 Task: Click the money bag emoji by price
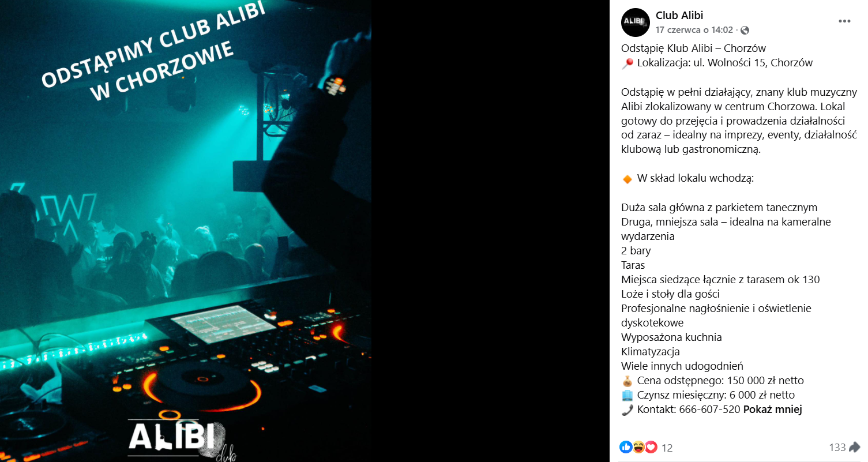pyautogui.click(x=627, y=381)
